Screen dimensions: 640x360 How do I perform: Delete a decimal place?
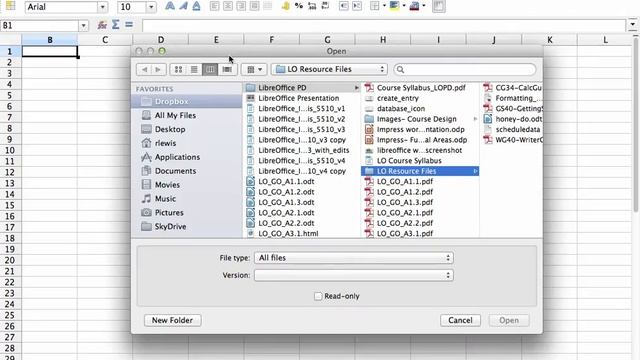click(325, 6)
